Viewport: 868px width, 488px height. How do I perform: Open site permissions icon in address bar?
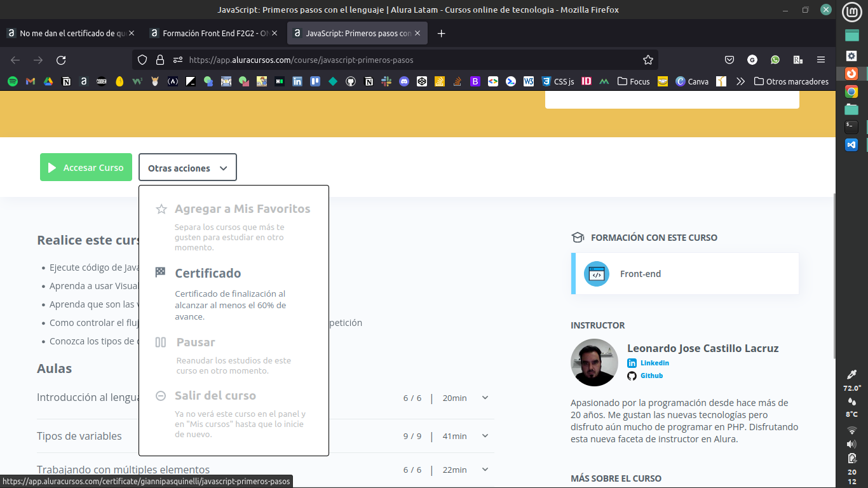(178, 60)
